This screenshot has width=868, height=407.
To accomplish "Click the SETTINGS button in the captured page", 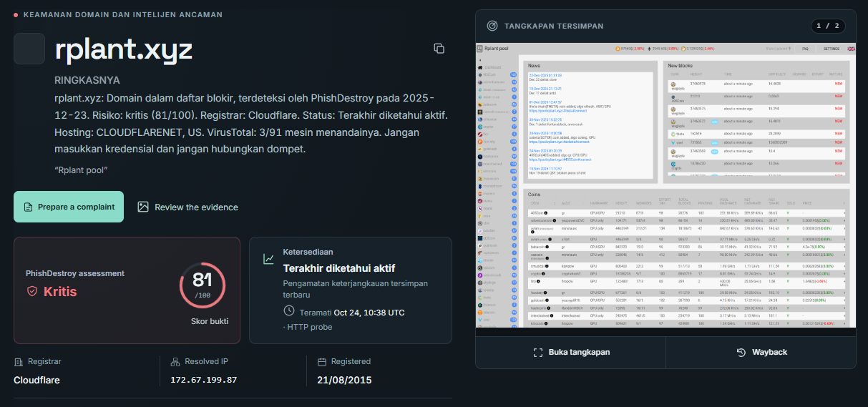I will pyautogui.click(x=832, y=49).
